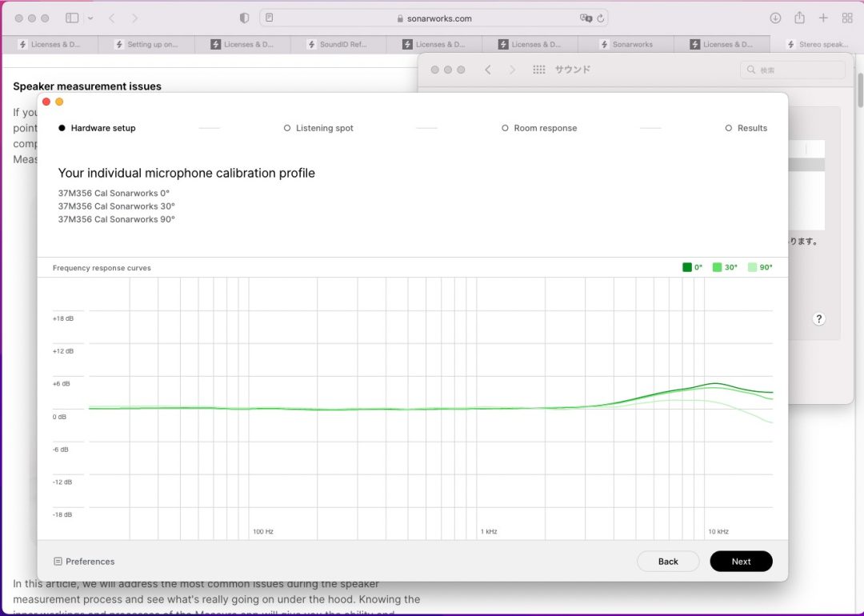Open the Safari tab group dropdown chevron
864x616 pixels.
[90, 18]
